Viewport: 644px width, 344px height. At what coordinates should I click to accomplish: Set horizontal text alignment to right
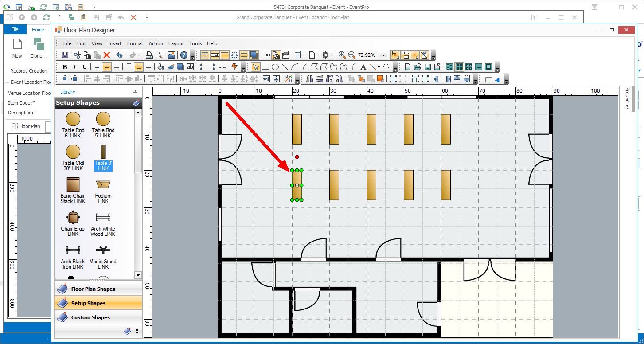(x=116, y=67)
